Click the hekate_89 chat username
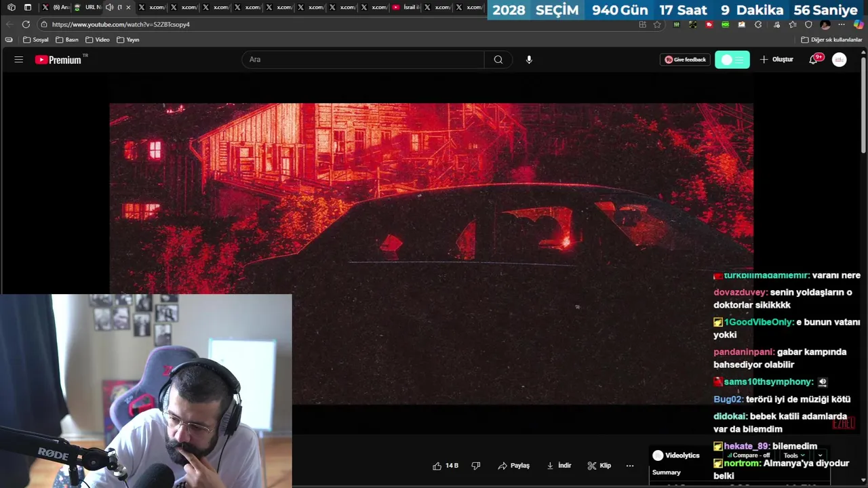Viewport: 868px width, 488px height. coord(747,446)
